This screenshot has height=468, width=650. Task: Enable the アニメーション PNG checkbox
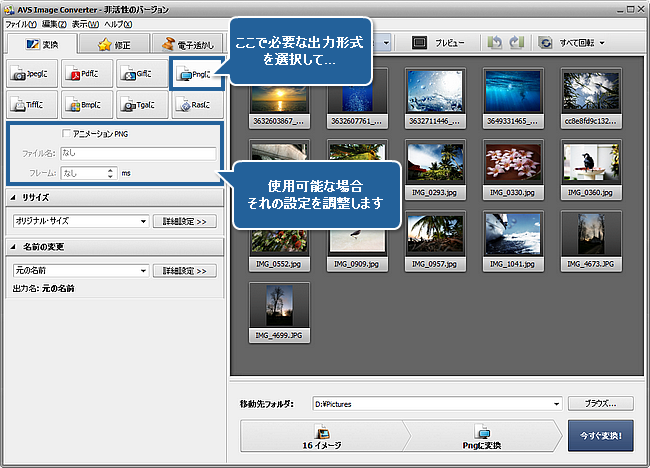click(x=66, y=134)
